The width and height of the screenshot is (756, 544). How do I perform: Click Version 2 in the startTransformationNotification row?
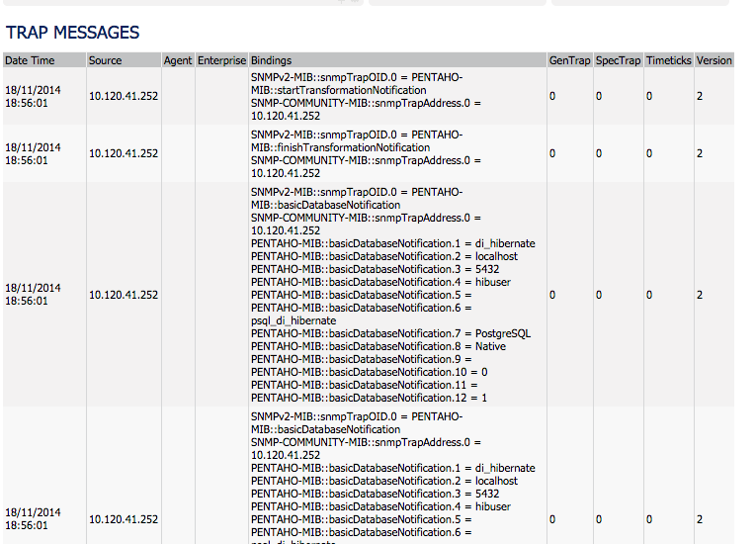click(x=700, y=96)
